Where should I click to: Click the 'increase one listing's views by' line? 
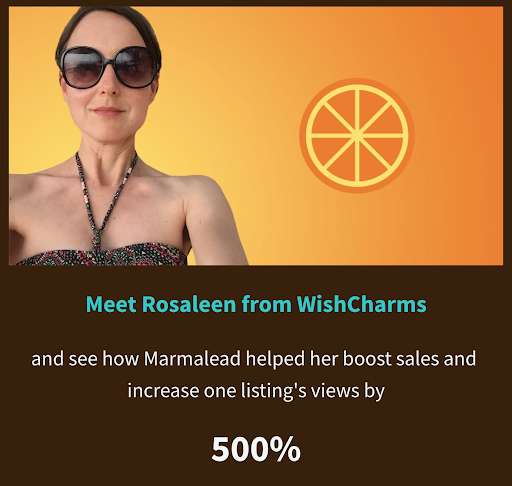pos(256,391)
